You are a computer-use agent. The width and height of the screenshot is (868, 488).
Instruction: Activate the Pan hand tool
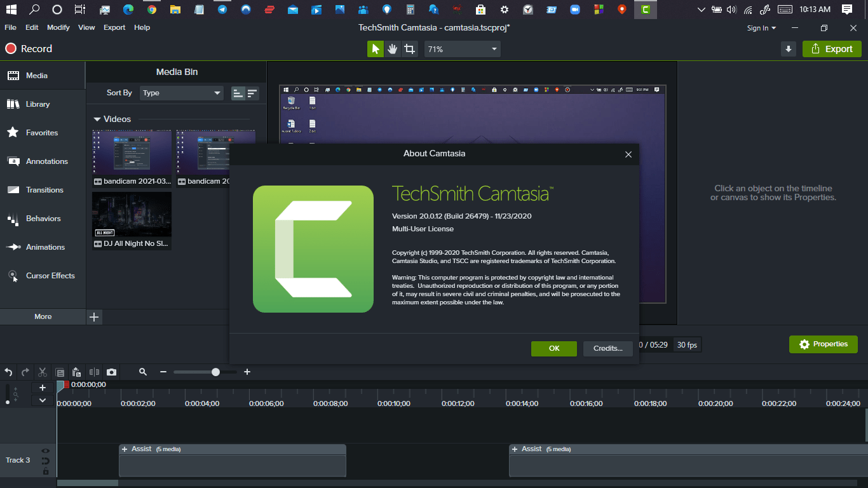pos(393,49)
